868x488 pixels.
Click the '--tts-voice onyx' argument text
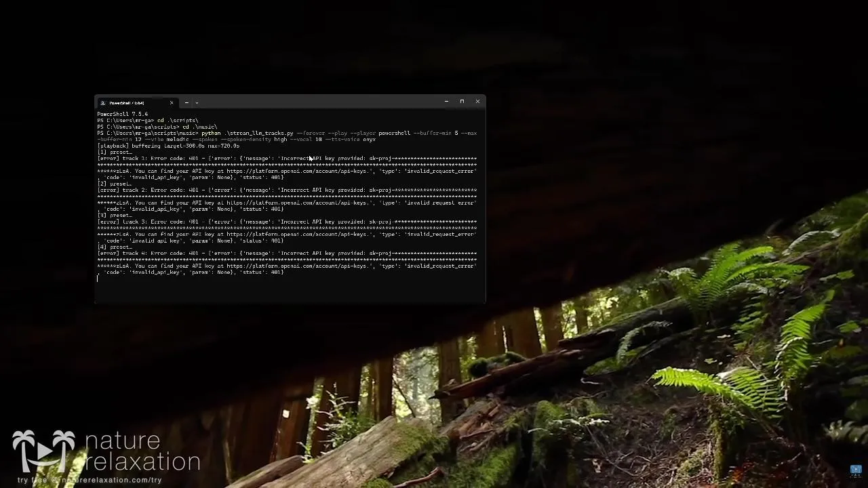[351, 140]
